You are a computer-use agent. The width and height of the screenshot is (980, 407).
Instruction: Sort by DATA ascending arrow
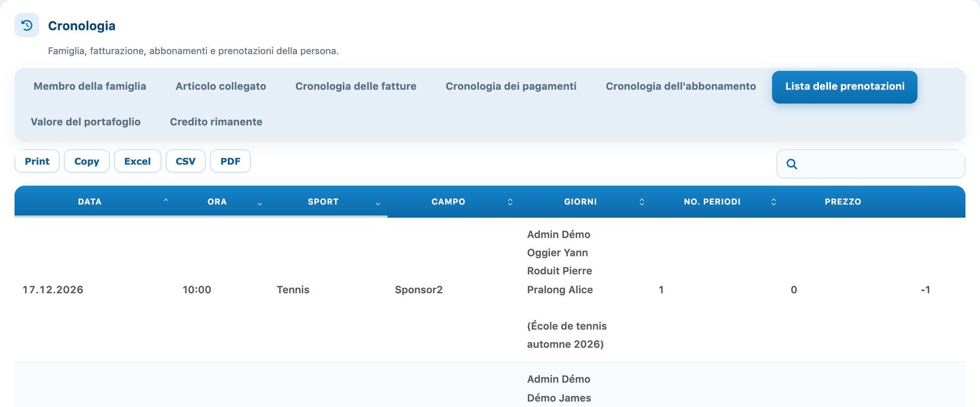(x=165, y=201)
